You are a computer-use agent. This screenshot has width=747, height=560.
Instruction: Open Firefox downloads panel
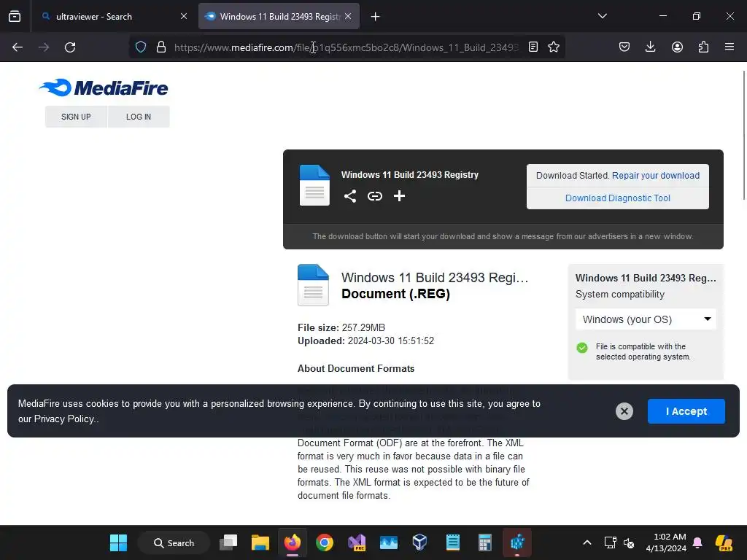click(650, 47)
